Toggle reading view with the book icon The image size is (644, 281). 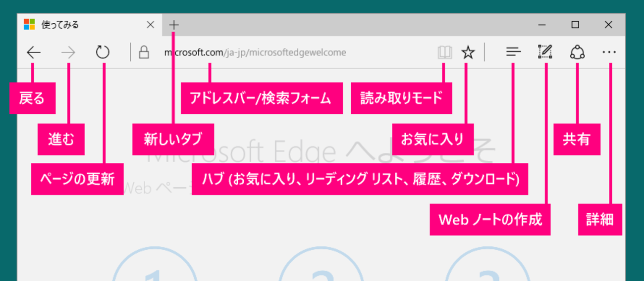point(445,52)
